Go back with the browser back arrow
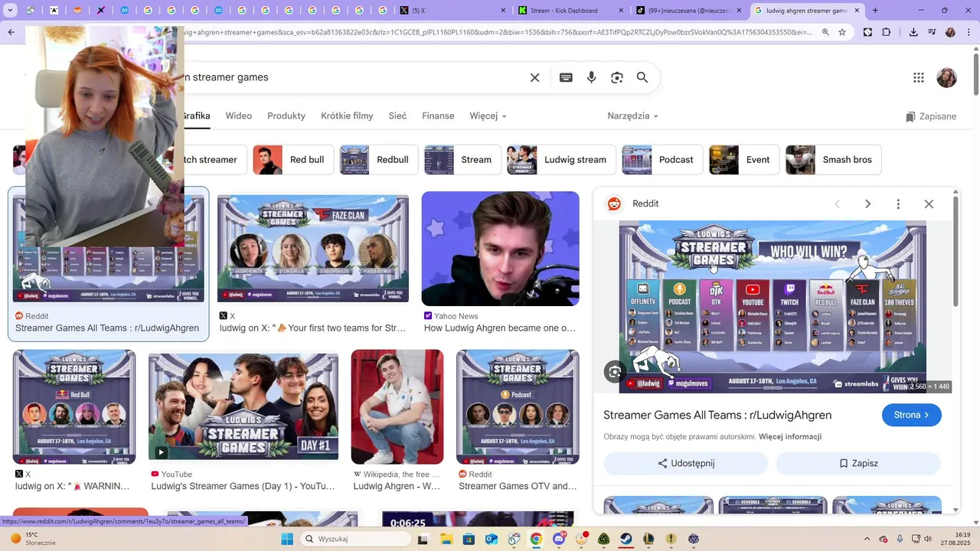This screenshot has height=551, width=980. [x=11, y=32]
